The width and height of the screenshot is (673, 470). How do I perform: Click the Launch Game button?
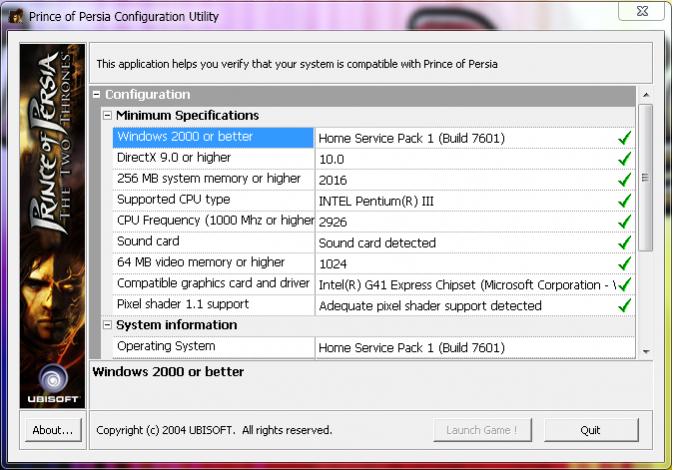[x=482, y=430]
